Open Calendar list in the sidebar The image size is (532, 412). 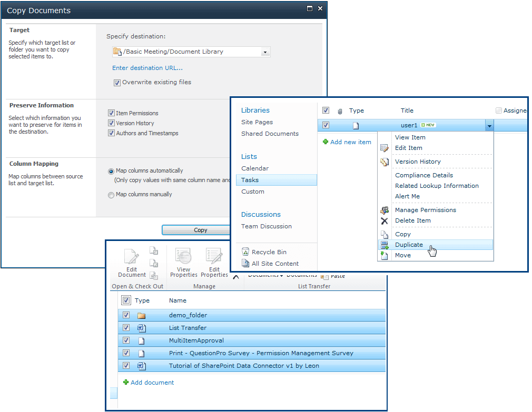coord(255,168)
